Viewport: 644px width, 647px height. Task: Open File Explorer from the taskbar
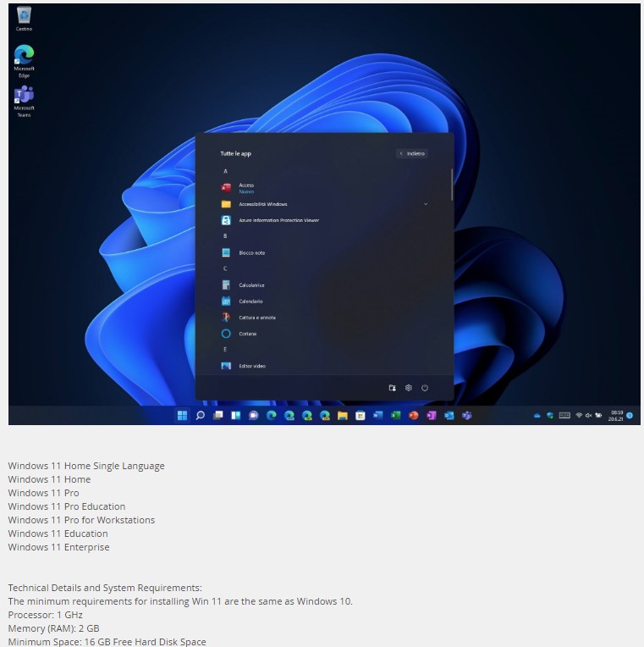343,416
